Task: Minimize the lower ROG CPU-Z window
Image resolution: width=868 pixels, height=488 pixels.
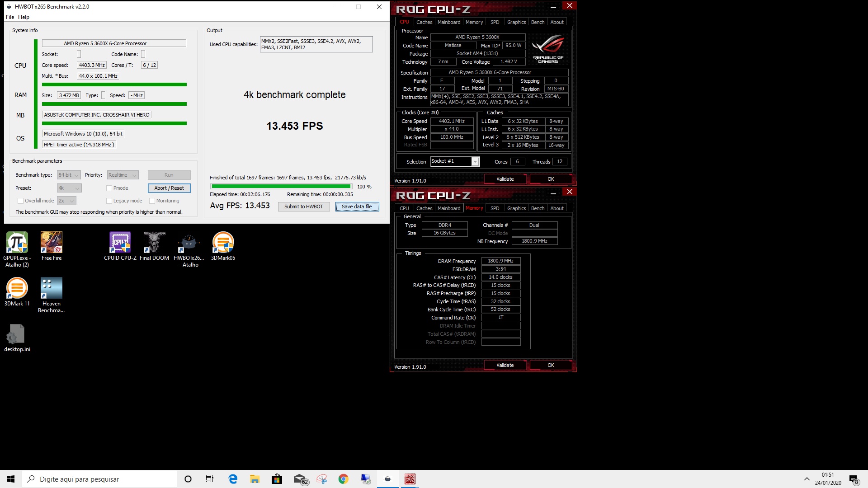Action: tap(553, 193)
